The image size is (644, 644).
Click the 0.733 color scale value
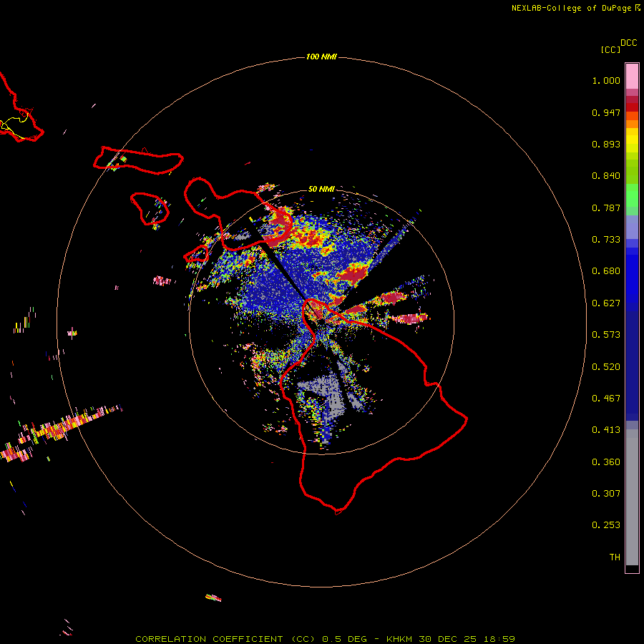tap(606, 240)
